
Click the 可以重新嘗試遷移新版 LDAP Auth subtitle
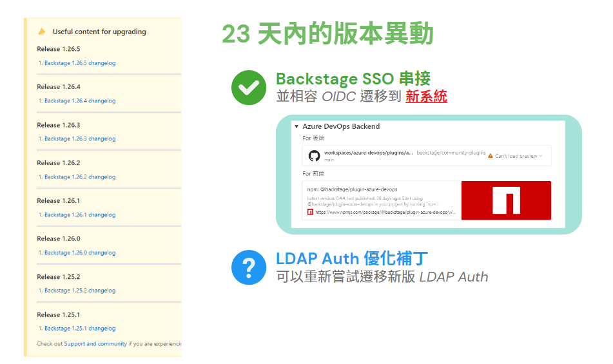pos(382,277)
